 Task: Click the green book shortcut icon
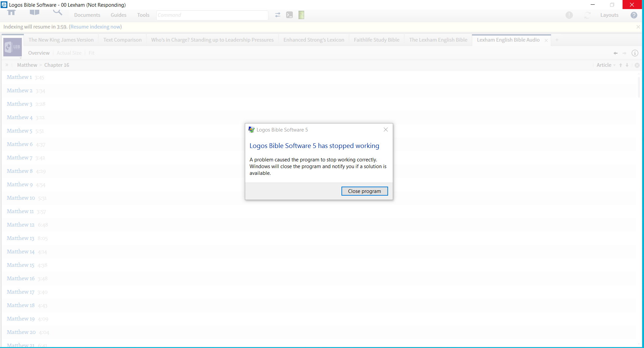point(301,15)
